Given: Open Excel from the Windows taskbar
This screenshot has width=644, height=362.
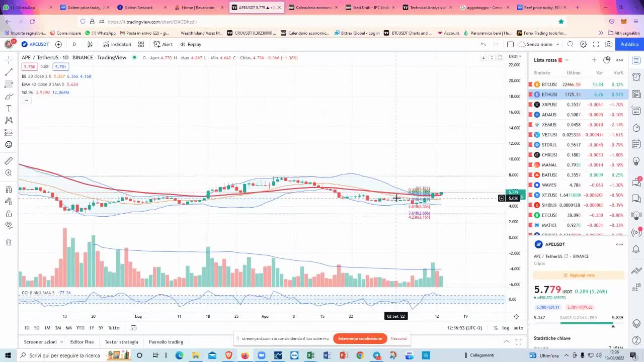Looking at the screenshot, I should click(x=310, y=355).
